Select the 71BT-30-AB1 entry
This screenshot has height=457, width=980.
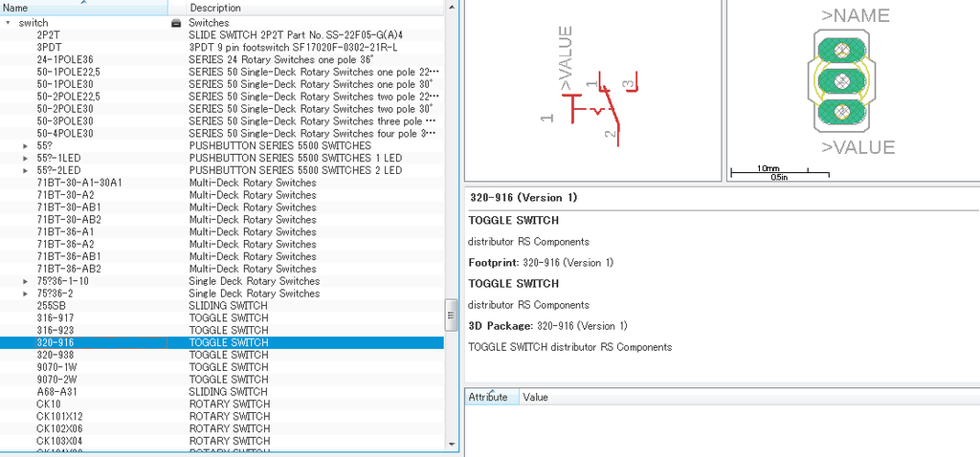[x=222, y=207]
